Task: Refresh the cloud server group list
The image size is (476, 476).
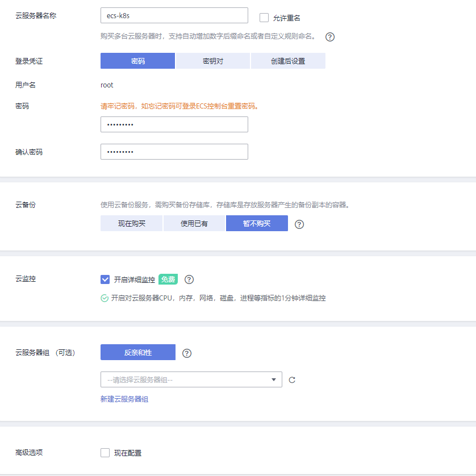Action: pos(292,380)
